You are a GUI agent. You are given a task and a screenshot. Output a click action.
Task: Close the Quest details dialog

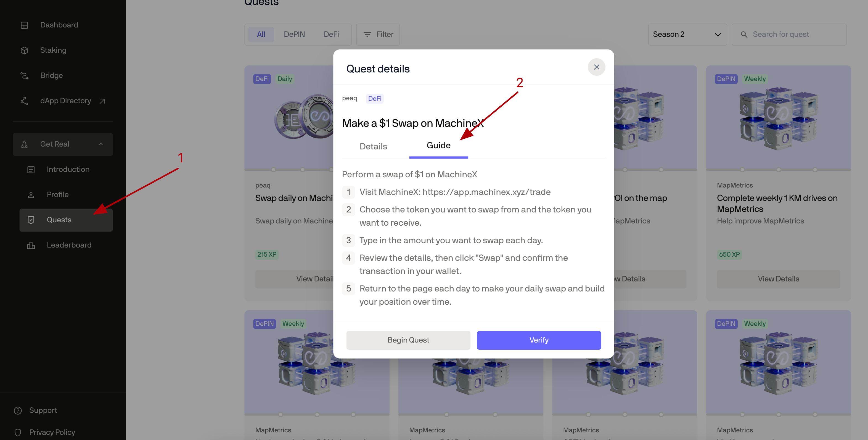point(596,67)
